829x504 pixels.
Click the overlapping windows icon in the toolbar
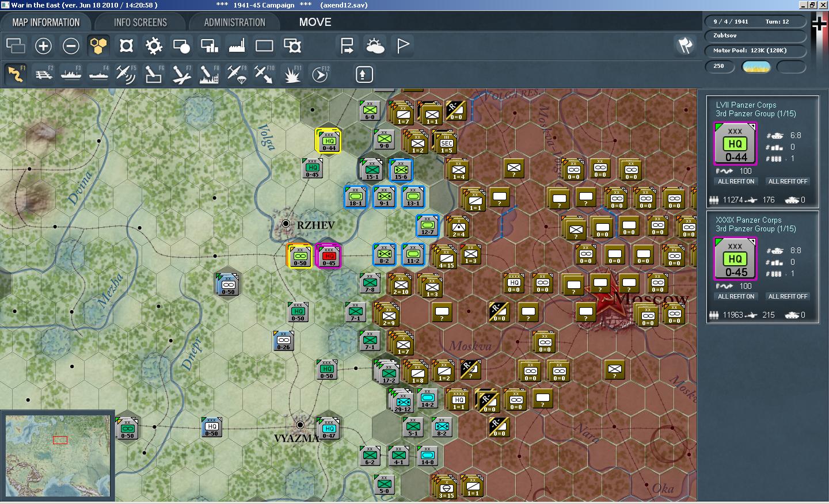[x=16, y=45]
